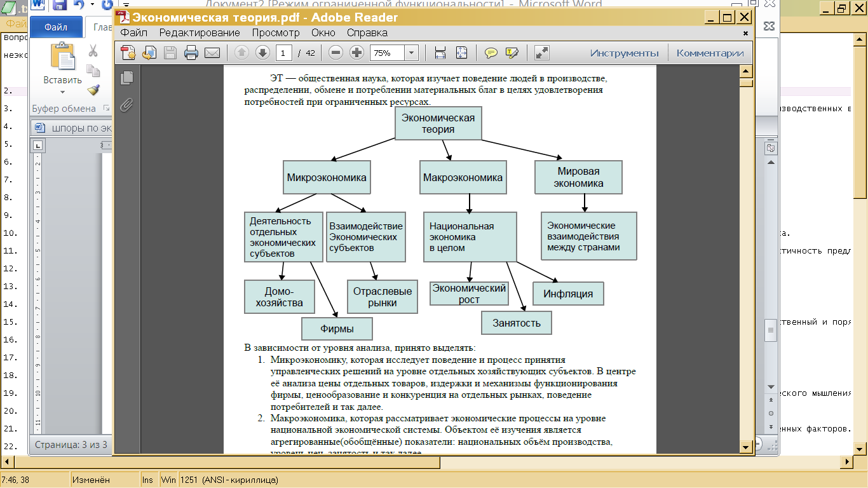Click the Микроэкономика diagram box
This screenshot has width=868, height=488.
[x=327, y=177]
